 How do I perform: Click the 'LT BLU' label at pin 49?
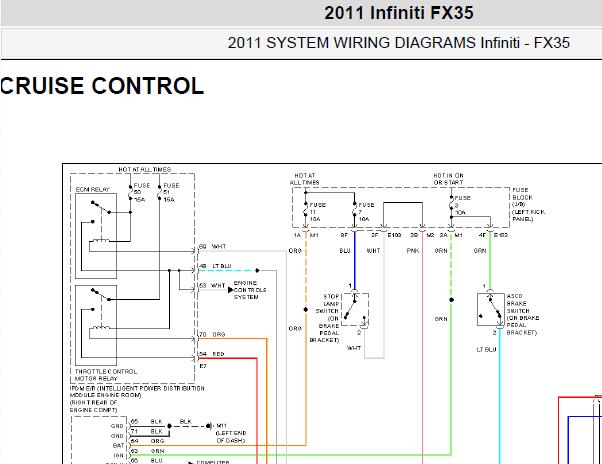222,266
